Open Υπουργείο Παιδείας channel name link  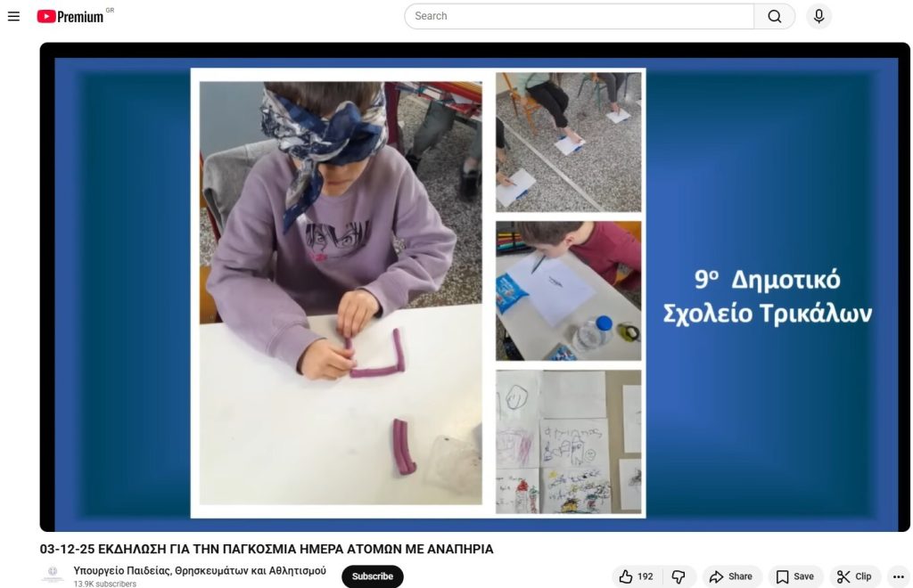click(200, 570)
